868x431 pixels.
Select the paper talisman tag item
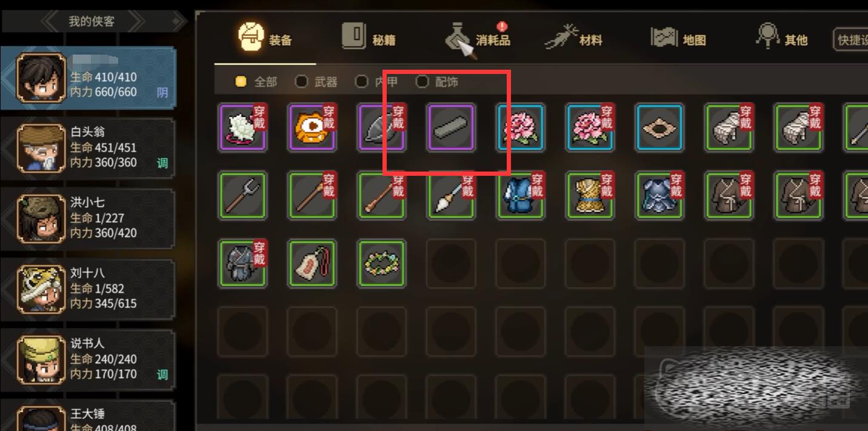point(312,263)
